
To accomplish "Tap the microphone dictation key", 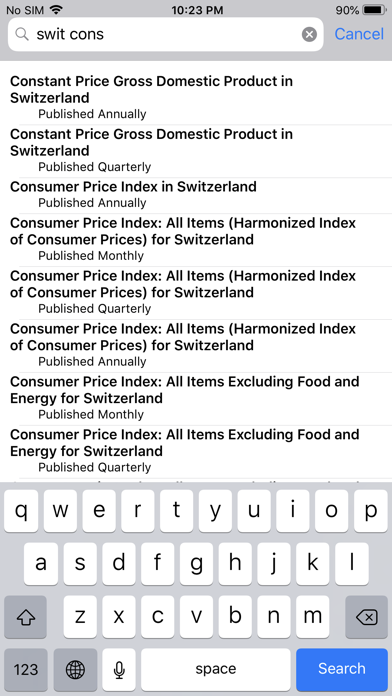I will coord(119,669).
